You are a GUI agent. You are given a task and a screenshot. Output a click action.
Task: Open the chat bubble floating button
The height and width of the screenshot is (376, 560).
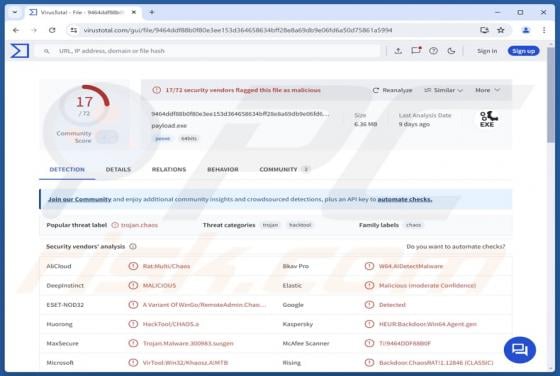click(520, 350)
